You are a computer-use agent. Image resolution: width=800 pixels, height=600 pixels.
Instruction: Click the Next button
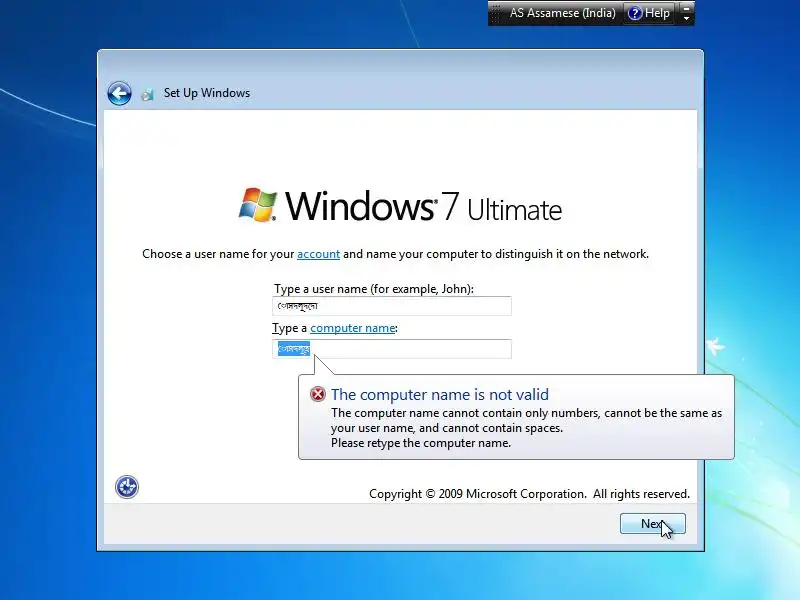pos(653,523)
